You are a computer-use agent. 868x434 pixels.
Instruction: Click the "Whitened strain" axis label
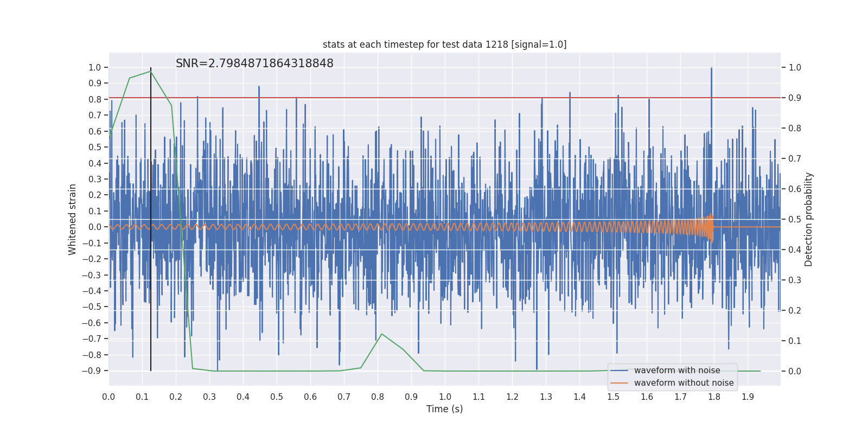click(x=73, y=219)
